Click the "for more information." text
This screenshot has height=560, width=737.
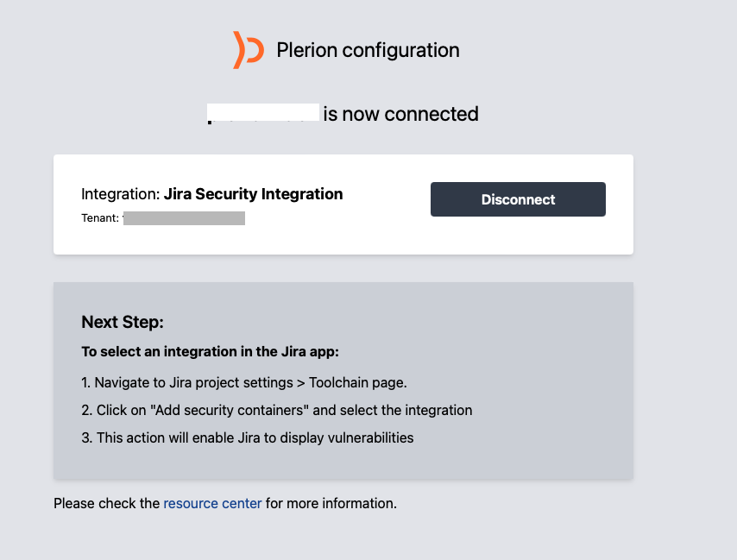pos(331,503)
